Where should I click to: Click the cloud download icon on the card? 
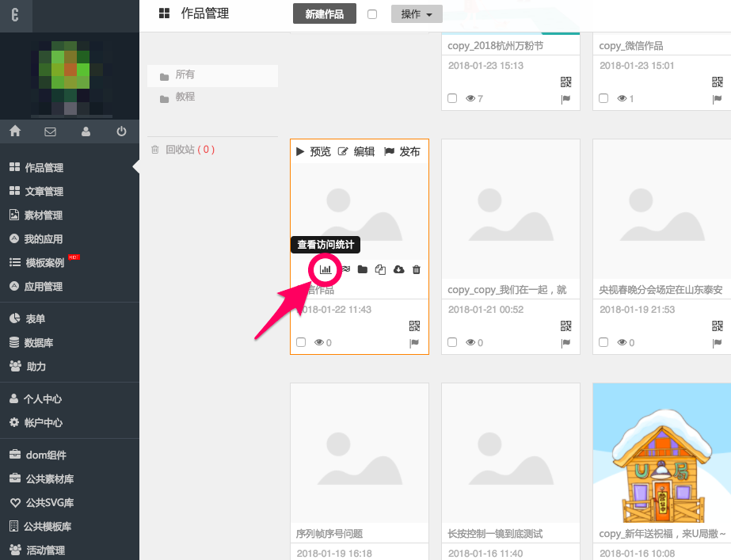point(398,270)
